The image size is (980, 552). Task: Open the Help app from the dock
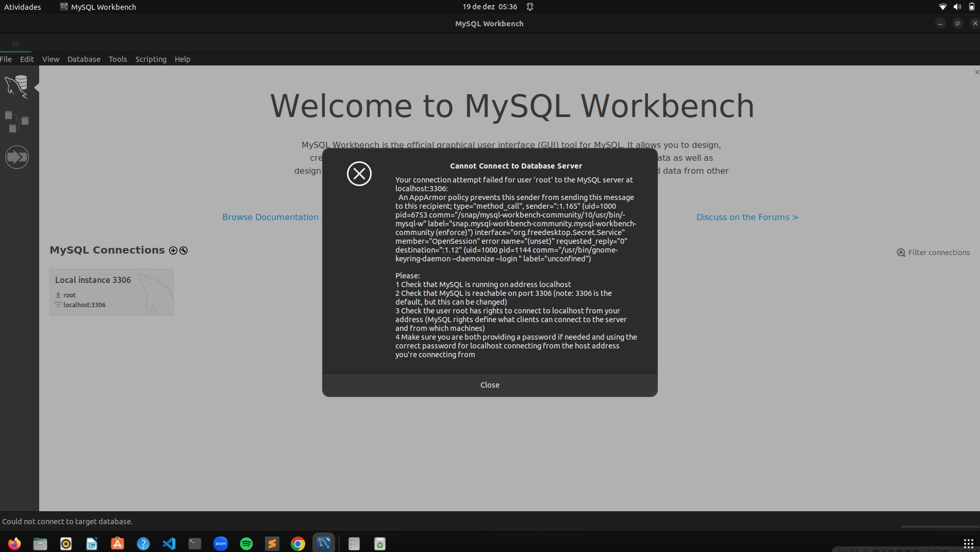pyautogui.click(x=143, y=544)
